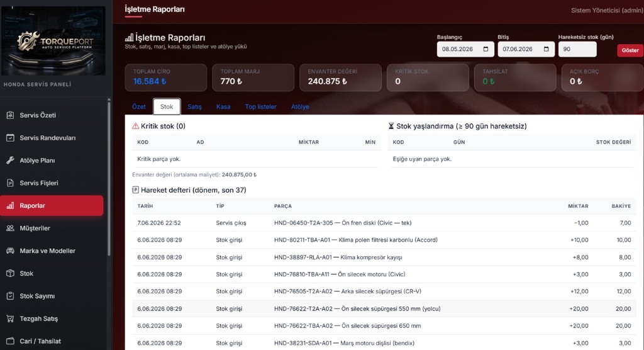Click the HND-76810-TBA-A11 Ön silecek motoru row
The image size is (644, 350).
384,274
